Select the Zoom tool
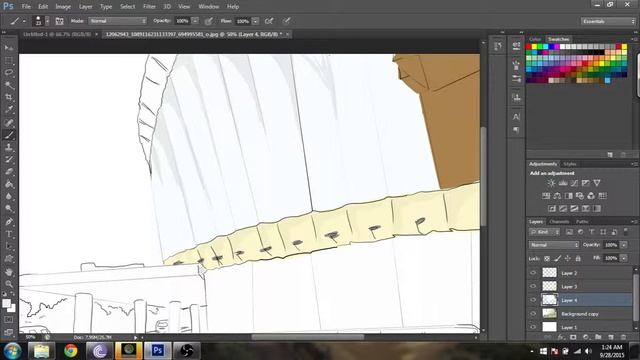640x360 pixels. pyautogui.click(x=9, y=284)
